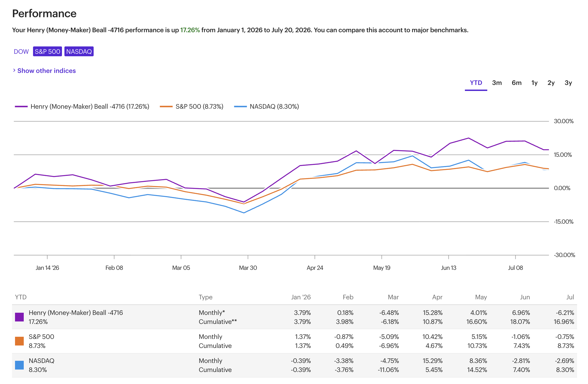
Task: Switch to the 6m time range
Action: (x=516, y=83)
